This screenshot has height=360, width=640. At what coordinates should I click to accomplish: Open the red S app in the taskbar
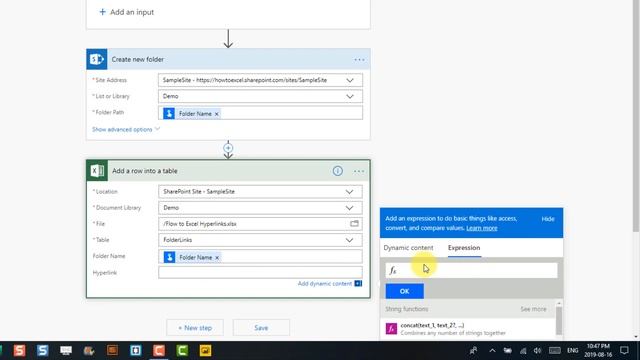point(19,350)
